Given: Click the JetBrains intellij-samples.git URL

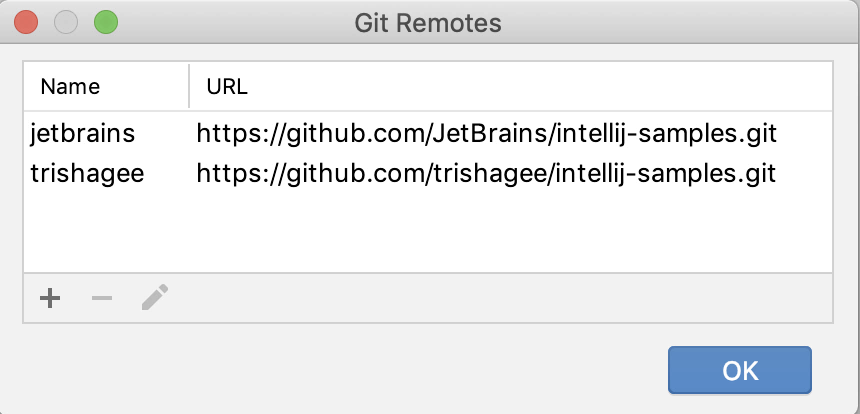Looking at the screenshot, I should coord(486,133).
